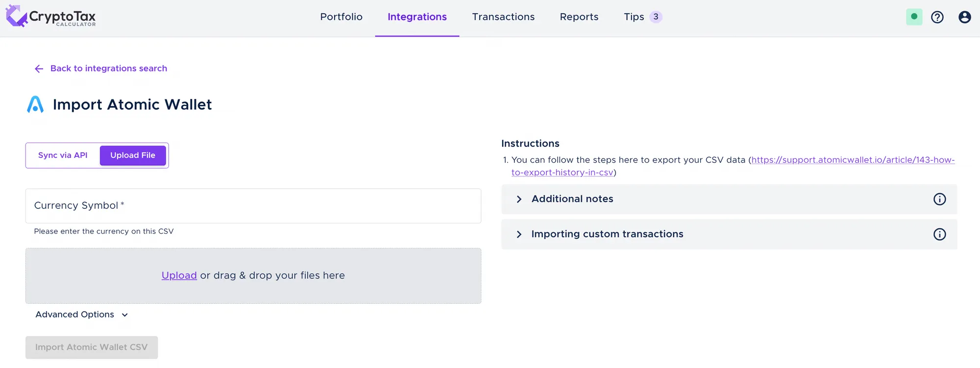Expand Importing custom transactions section
The image size is (980, 368).
point(729,234)
